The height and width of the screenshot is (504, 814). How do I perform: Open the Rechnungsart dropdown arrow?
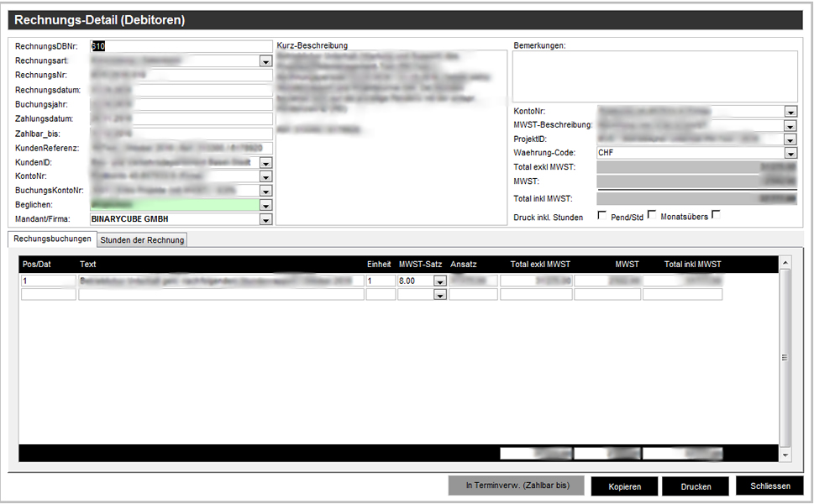265,61
